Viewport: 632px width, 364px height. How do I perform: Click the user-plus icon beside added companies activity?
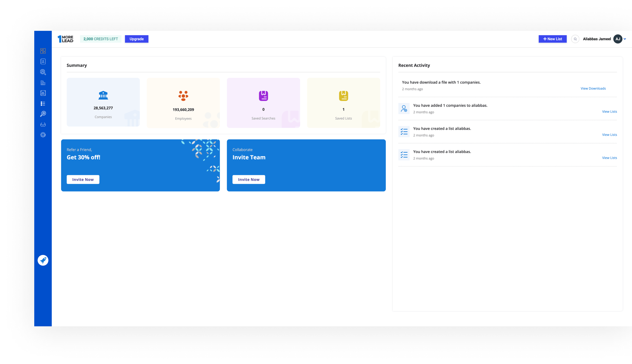tap(404, 109)
